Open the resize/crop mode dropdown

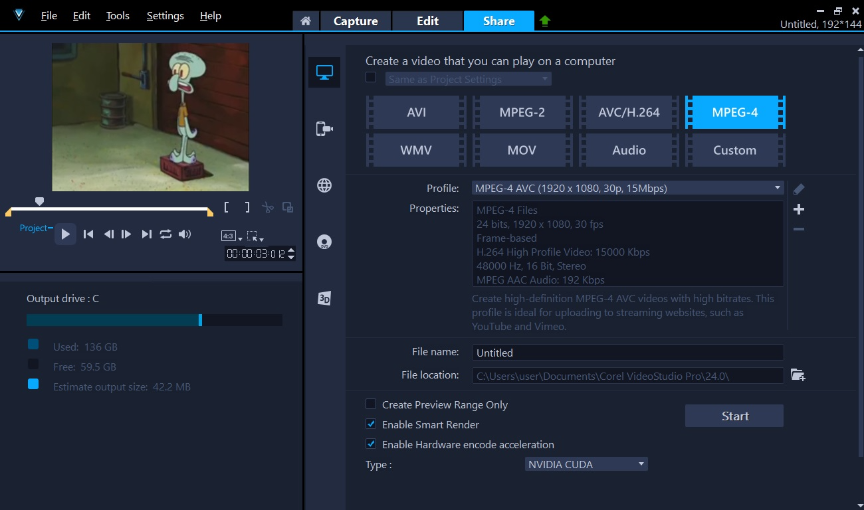click(x=255, y=236)
